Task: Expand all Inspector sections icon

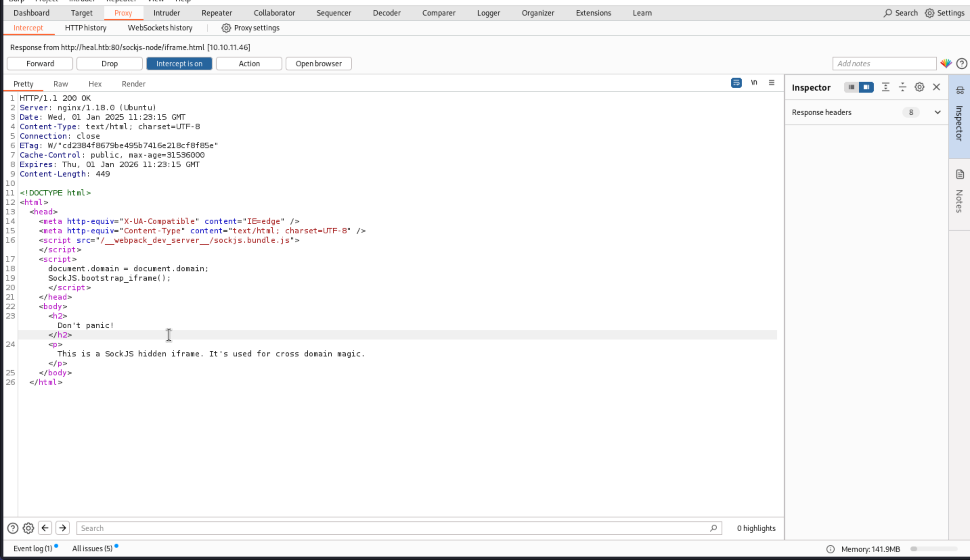Action: [x=885, y=87]
